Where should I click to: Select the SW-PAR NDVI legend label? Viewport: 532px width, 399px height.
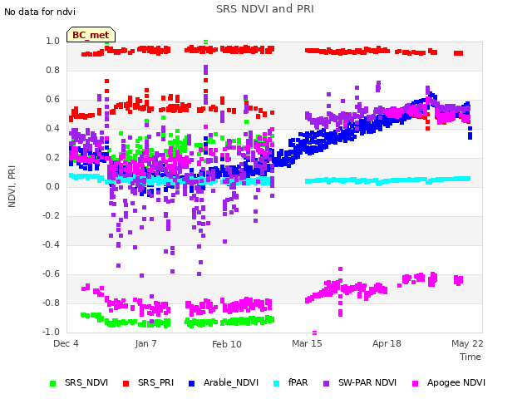(x=367, y=382)
